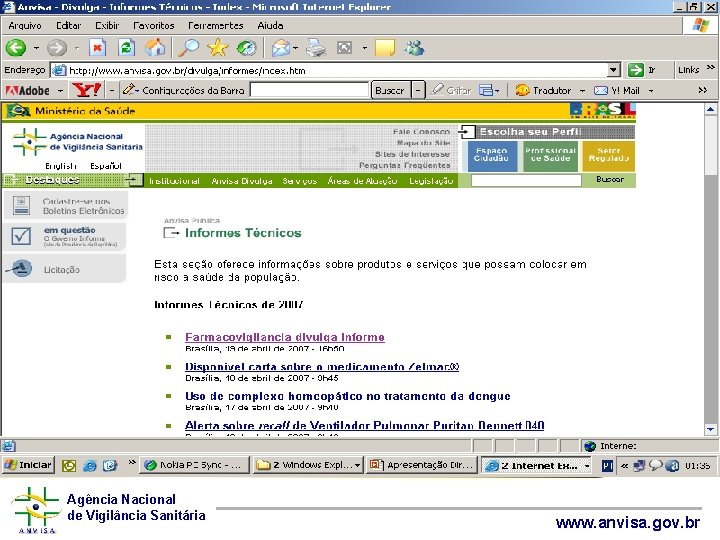This screenshot has height=540, width=720.
Task: Click the Anvisa site search field
Action: click(x=526, y=180)
